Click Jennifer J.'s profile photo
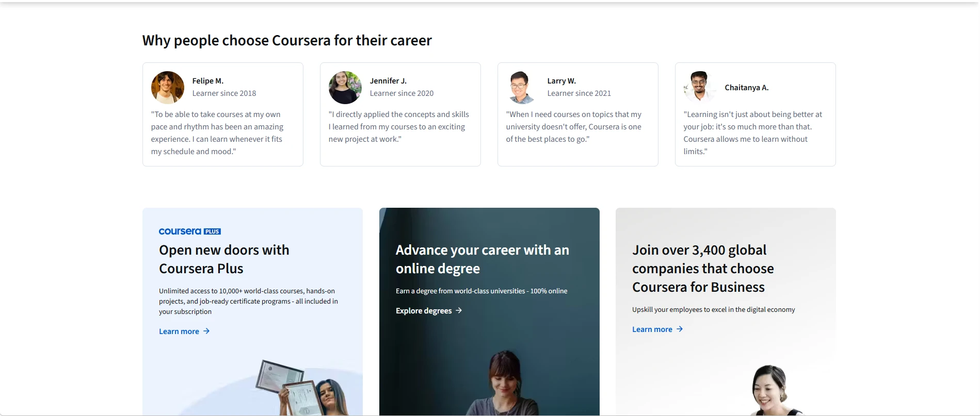Screen dimensions: 980x416 345,87
